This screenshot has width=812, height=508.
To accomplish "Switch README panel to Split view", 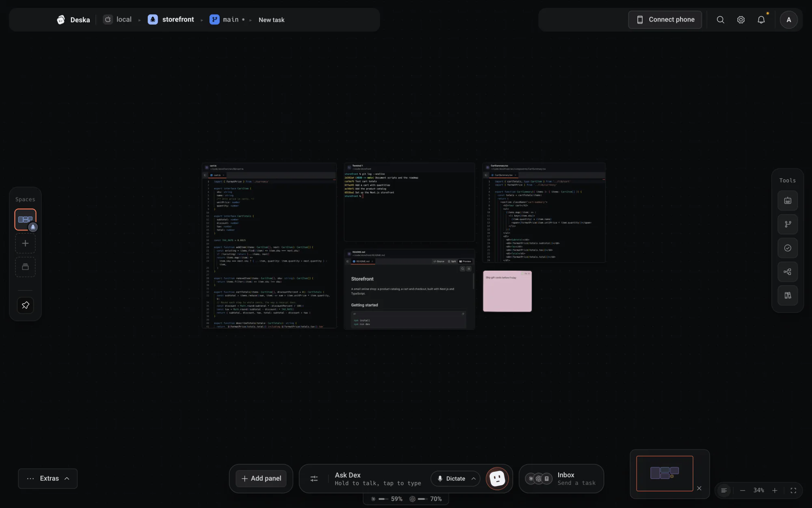I will coord(452,261).
